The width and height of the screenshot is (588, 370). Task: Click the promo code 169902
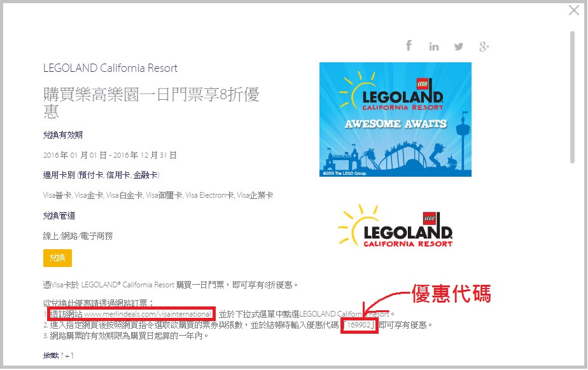(359, 325)
